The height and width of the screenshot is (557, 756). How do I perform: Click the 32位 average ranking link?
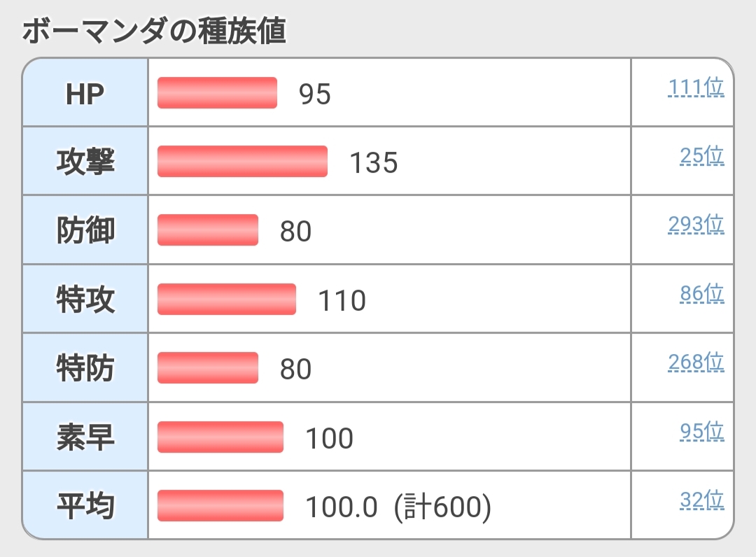[x=701, y=500]
